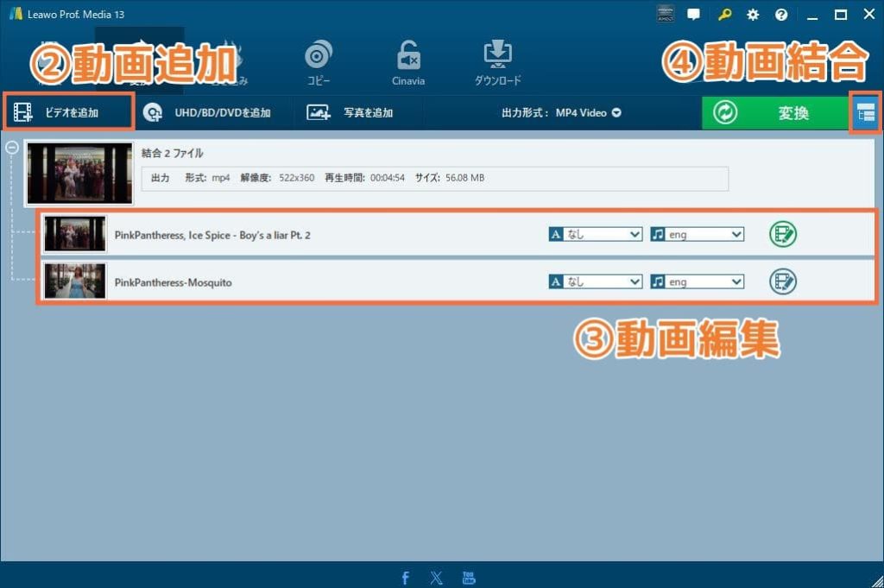Open subtitle dropdown for PinkPantheress-Mosquito
This screenshot has height=588, width=884.
point(596,281)
